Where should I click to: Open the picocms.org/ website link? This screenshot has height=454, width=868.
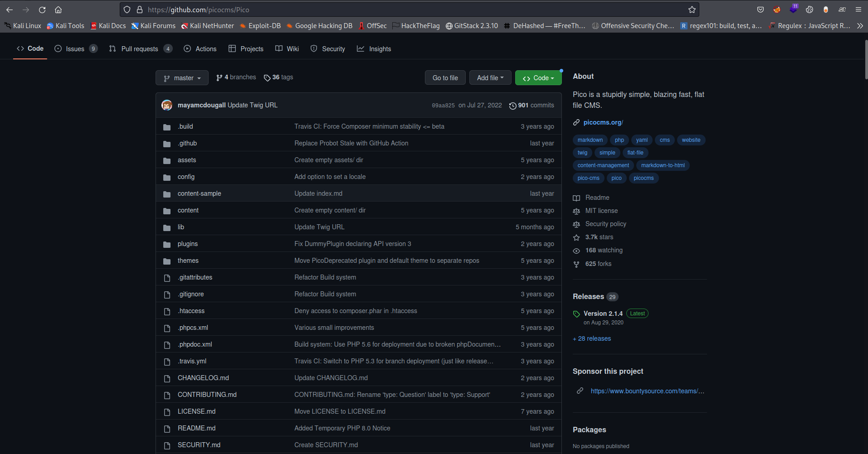pyautogui.click(x=603, y=122)
